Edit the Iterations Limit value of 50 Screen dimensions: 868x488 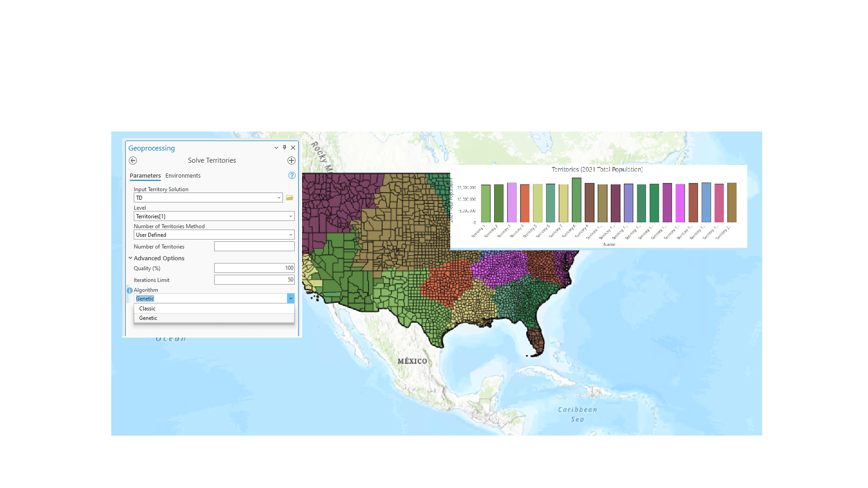254,279
